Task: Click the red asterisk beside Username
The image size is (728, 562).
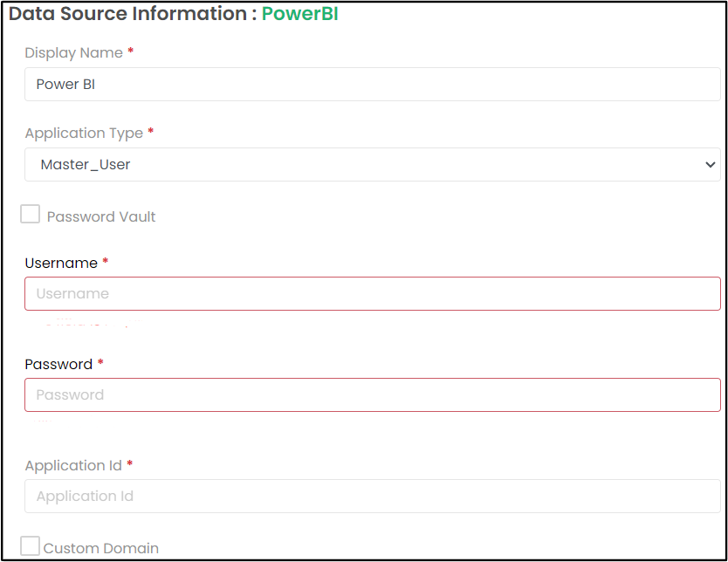Action: click(x=106, y=262)
